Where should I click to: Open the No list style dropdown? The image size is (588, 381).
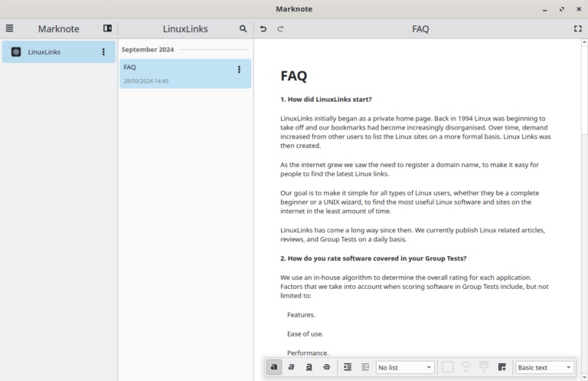[x=405, y=367]
